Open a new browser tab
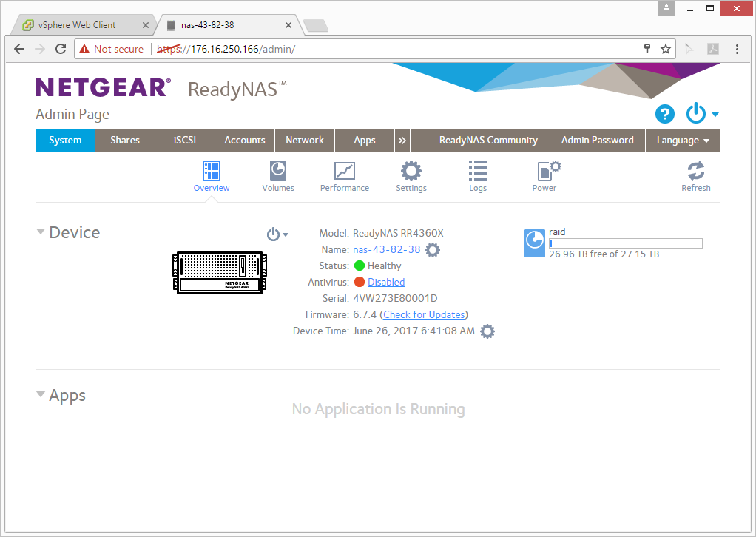The width and height of the screenshot is (756, 537). (x=317, y=26)
